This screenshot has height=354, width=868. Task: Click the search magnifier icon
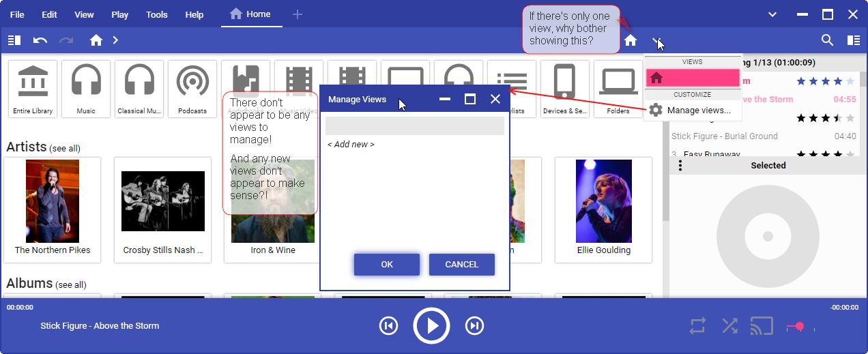click(x=827, y=40)
